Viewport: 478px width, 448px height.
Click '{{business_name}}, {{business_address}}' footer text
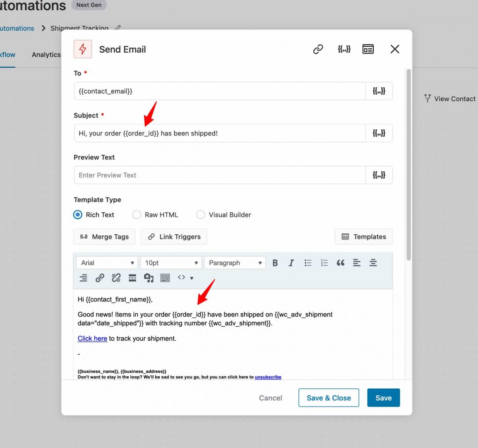click(122, 371)
